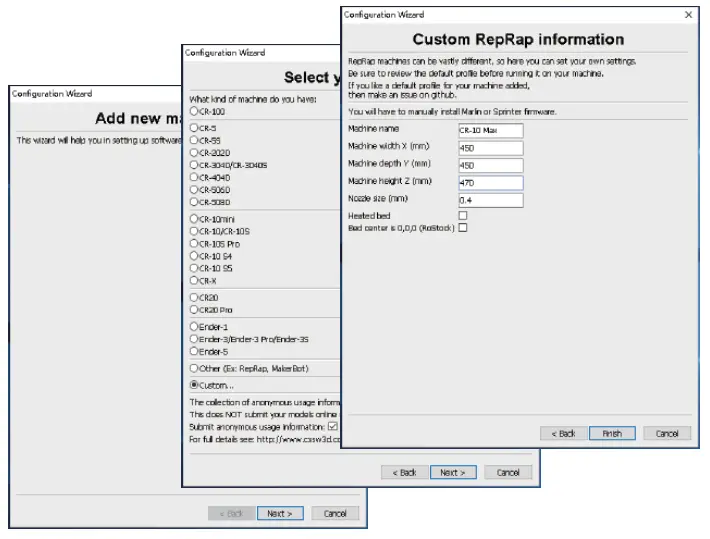Click the 'Nozzle size (mm)' label

click(x=378, y=198)
